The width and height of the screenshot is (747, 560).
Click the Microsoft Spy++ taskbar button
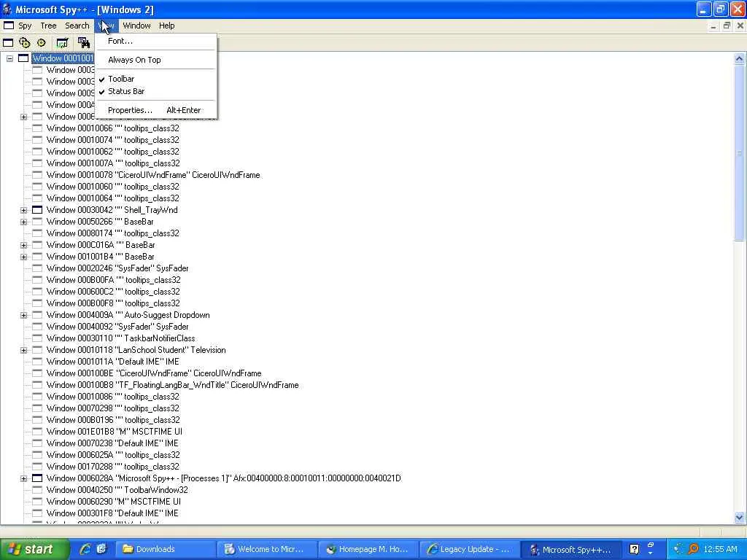coord(571,549)
